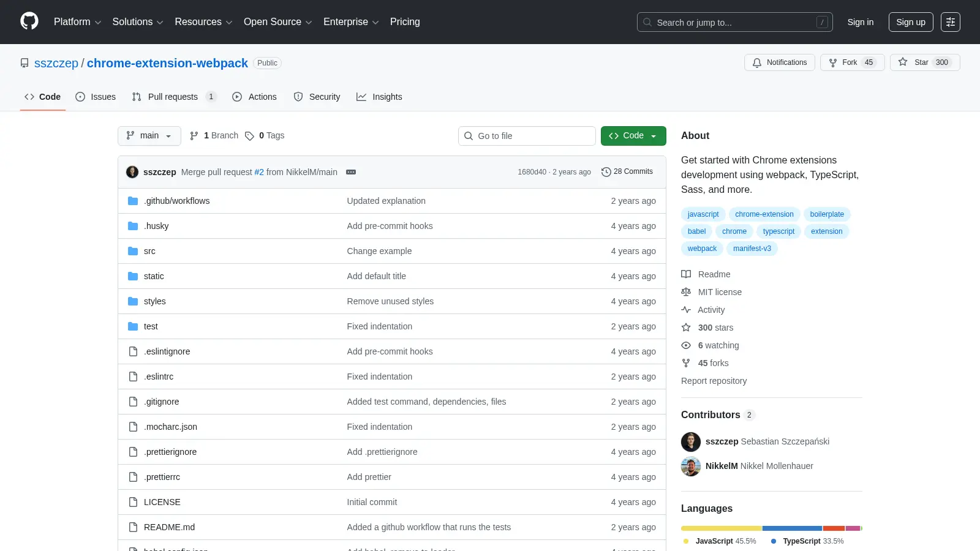Open commit hash 1680d40

click(x=532, y=172)
